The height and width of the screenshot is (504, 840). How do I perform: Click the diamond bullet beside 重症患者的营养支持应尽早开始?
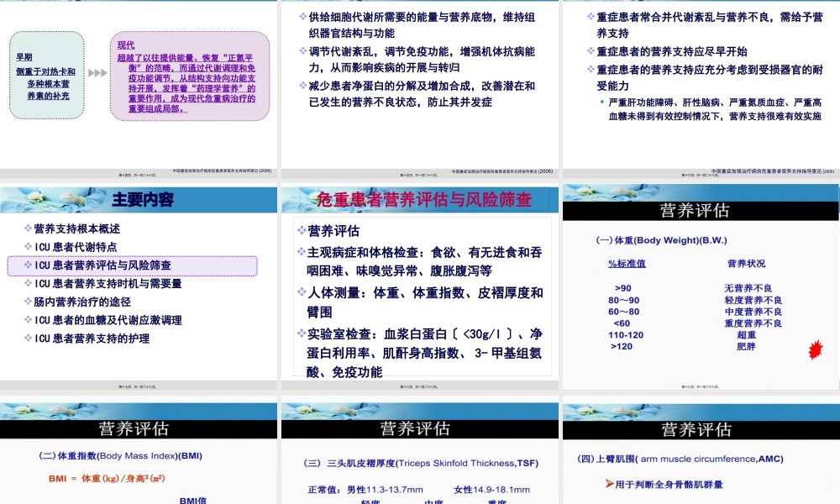tap(591, 51)
